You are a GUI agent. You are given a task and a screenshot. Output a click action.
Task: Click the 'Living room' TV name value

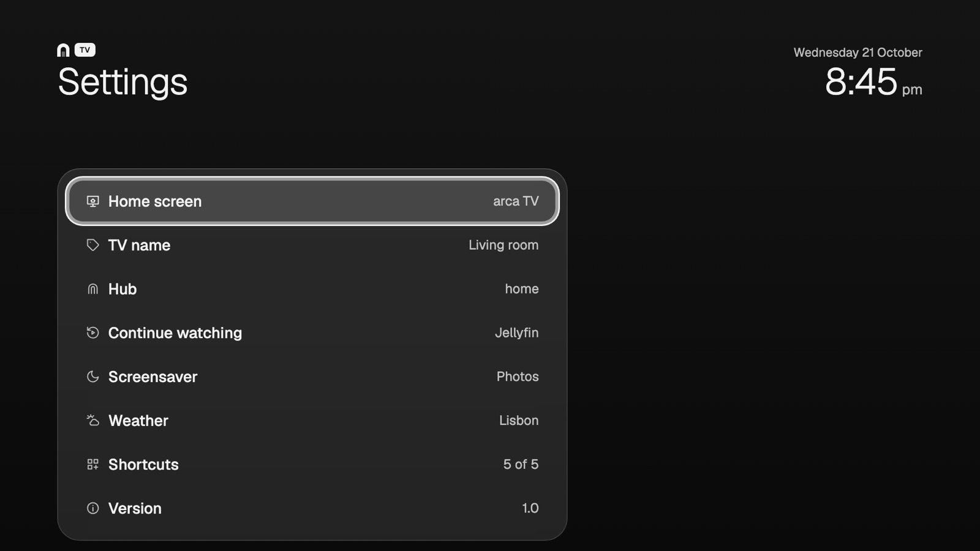coord(503,245)
